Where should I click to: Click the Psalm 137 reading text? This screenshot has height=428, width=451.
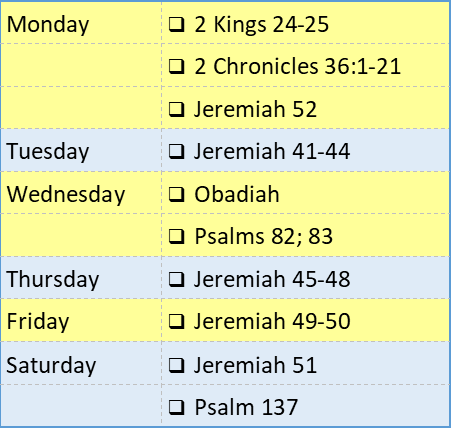point(246,407)
